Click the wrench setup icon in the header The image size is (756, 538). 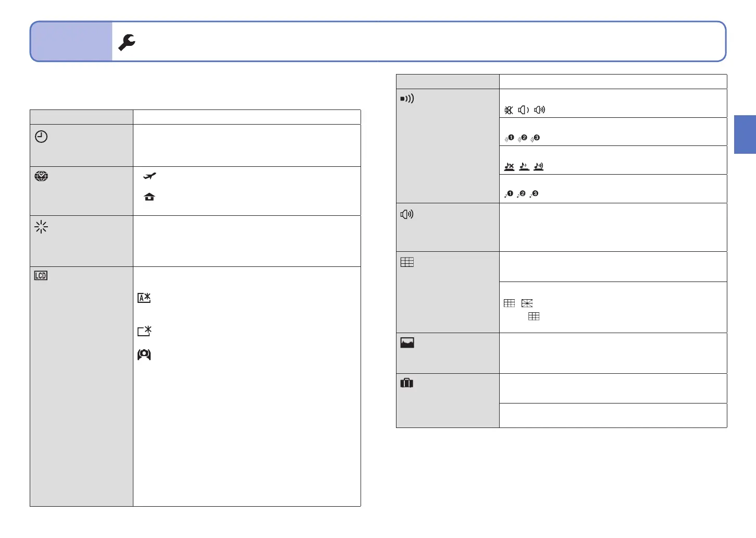coord(127,42)
